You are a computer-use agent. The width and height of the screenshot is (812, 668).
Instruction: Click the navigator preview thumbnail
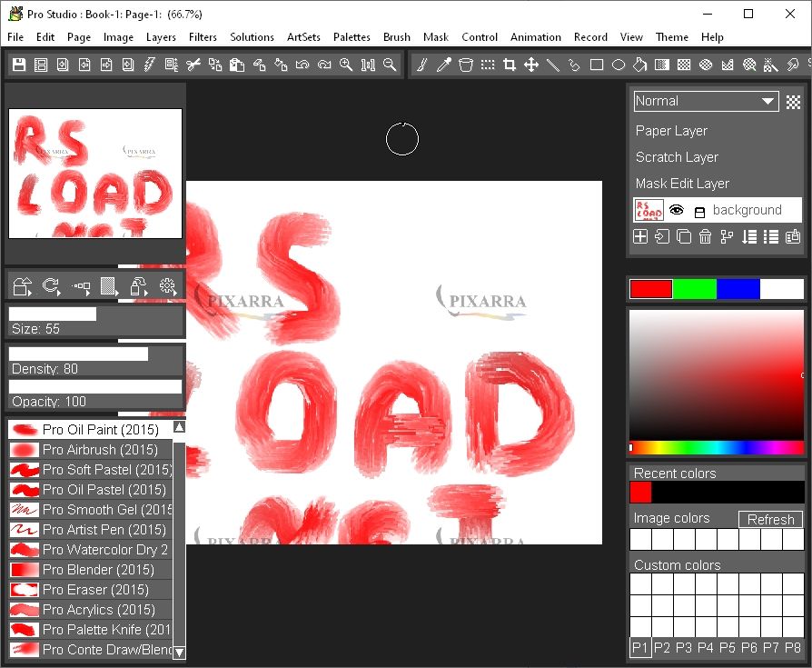point(95,173)
